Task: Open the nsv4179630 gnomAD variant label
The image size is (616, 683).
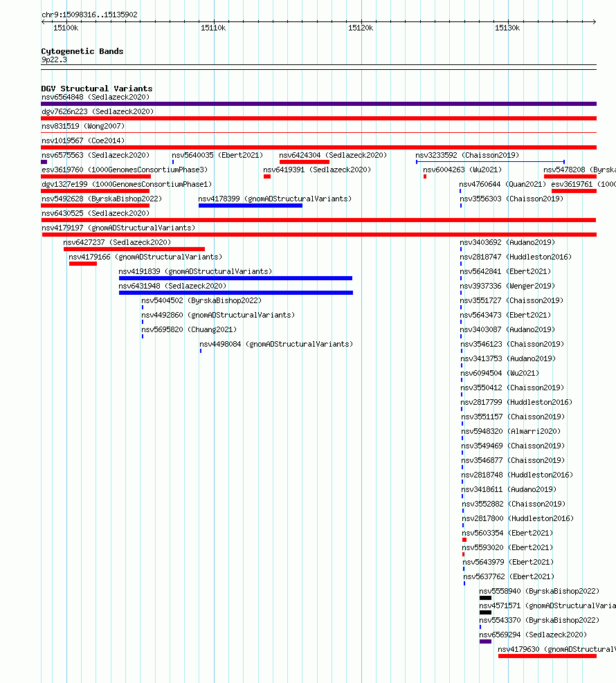Action: (x=556, y=649)
